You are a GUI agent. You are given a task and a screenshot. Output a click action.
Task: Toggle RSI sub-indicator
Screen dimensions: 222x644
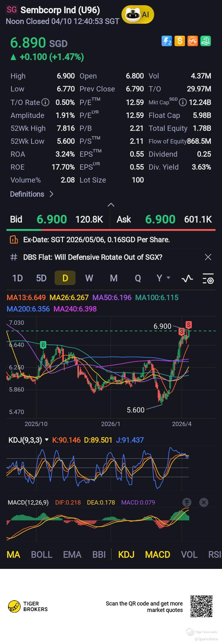[x=215, y=554]
